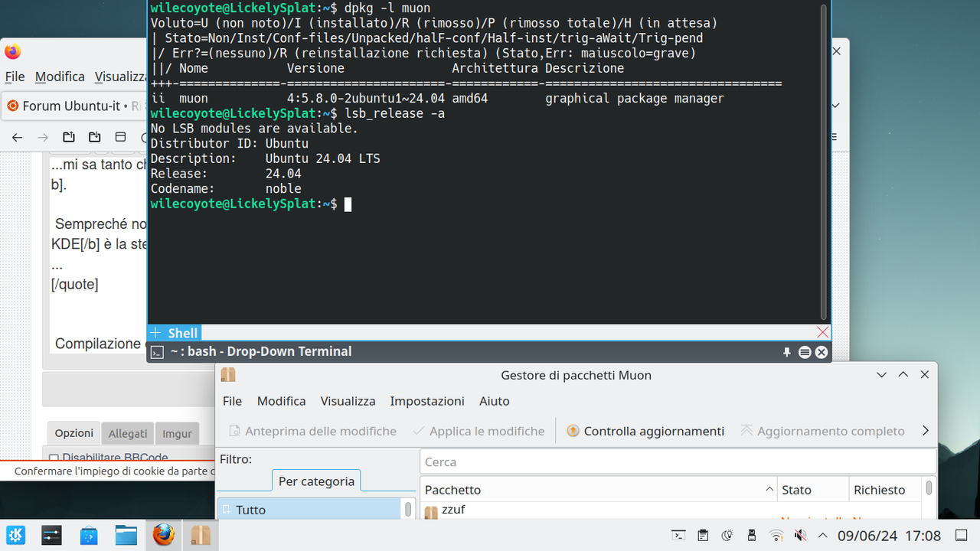The width and height of the screenshot is (980, 551).
Task: Go back in Firefox
Action: 17,138
